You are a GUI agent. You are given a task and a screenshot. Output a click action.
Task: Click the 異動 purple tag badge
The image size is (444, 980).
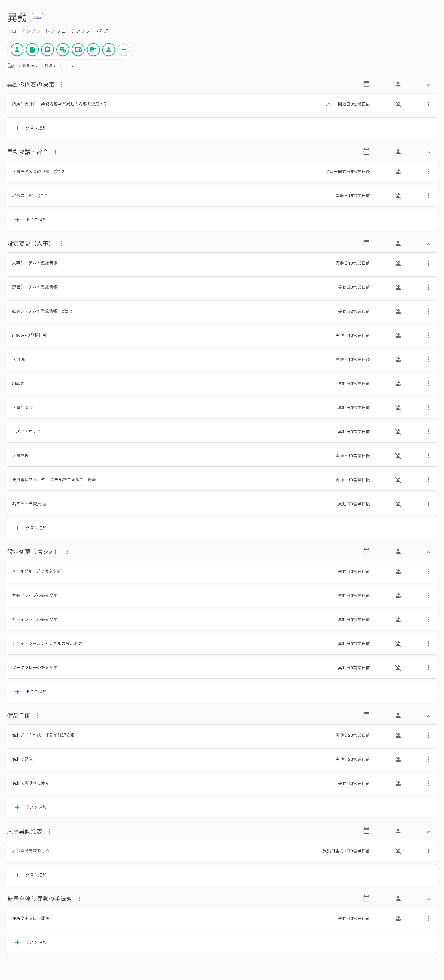(x=37, y=17)
